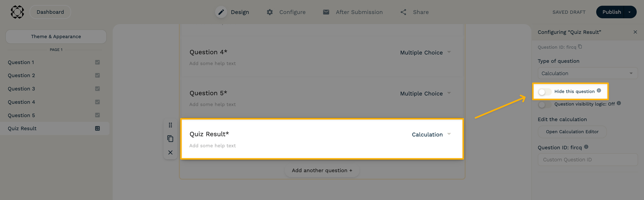Click the Question 5 title text
The height and width of the screenshot is (200, 644).
(208, 93)
